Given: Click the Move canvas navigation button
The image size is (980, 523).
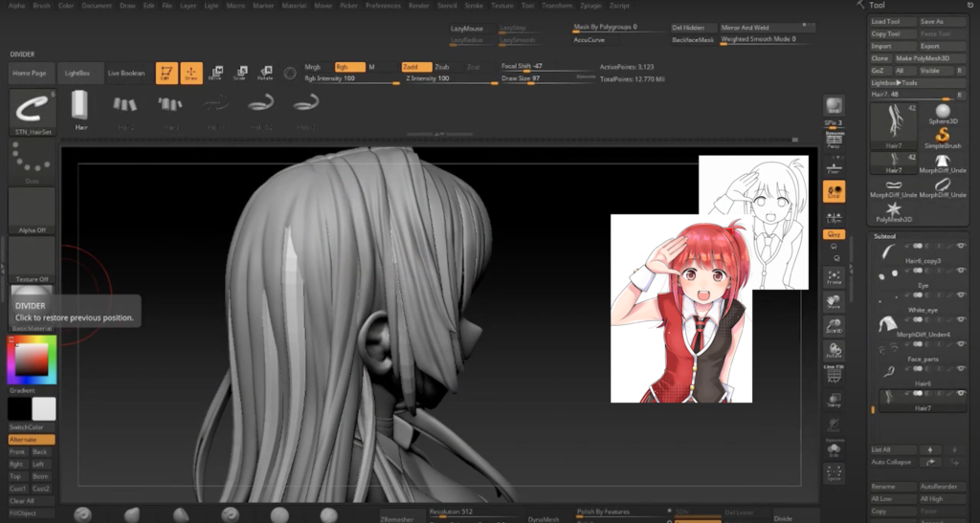Looking at the screenshot, I should [x=834, y=302].
